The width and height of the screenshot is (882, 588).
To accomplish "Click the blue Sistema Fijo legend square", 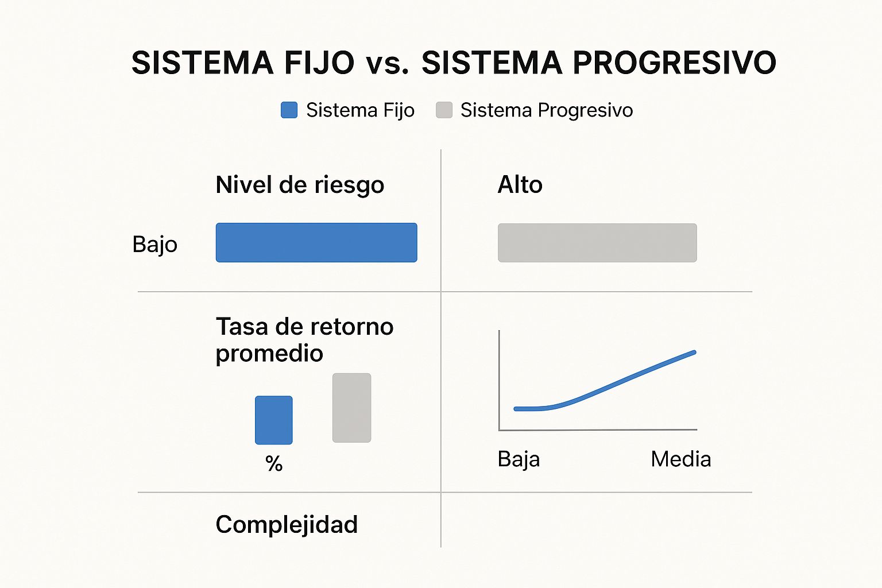I will [x=289, y=110].
